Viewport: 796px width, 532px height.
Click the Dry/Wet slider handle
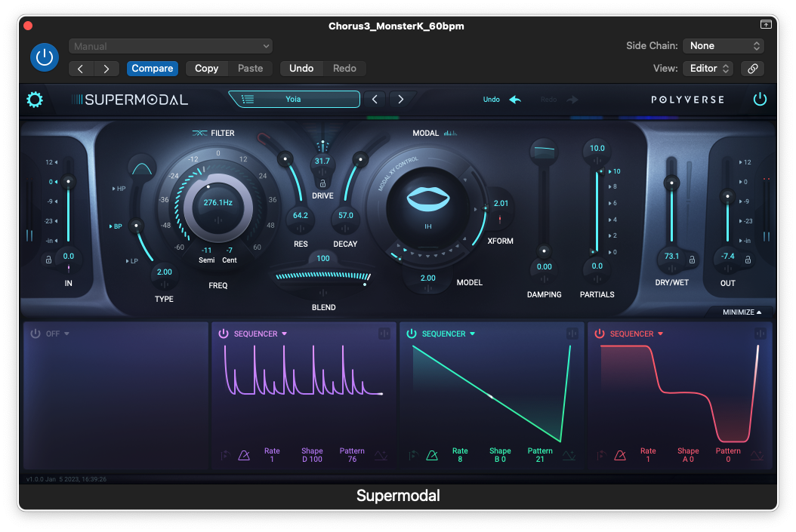pyautogui.click(x=669, y=183)
